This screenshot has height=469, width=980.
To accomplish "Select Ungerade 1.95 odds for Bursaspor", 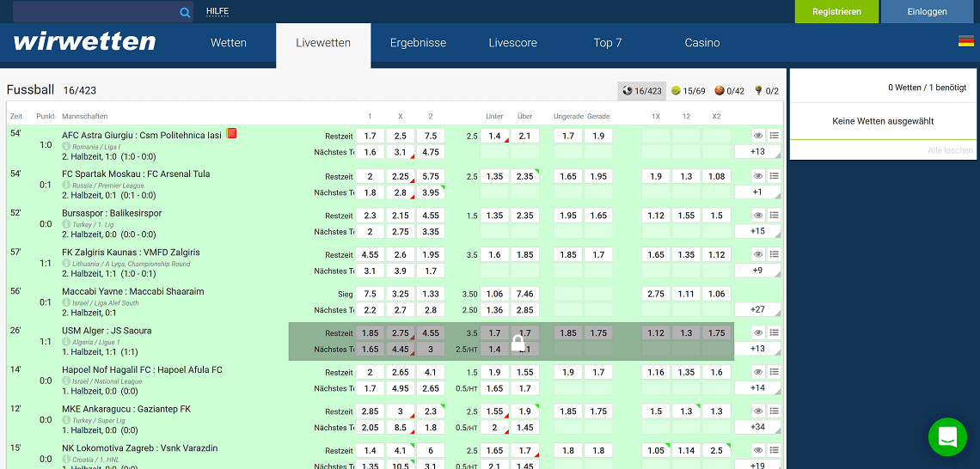I will click(x=568, y=216).
